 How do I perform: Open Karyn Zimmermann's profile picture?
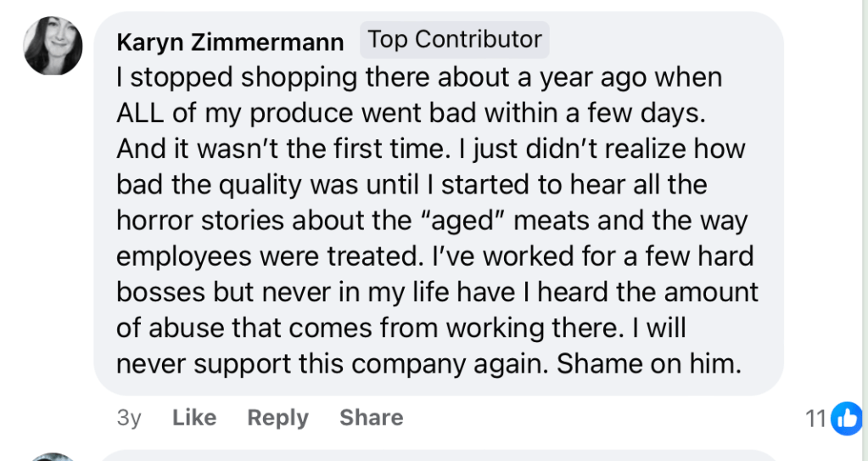coord(53,46)
